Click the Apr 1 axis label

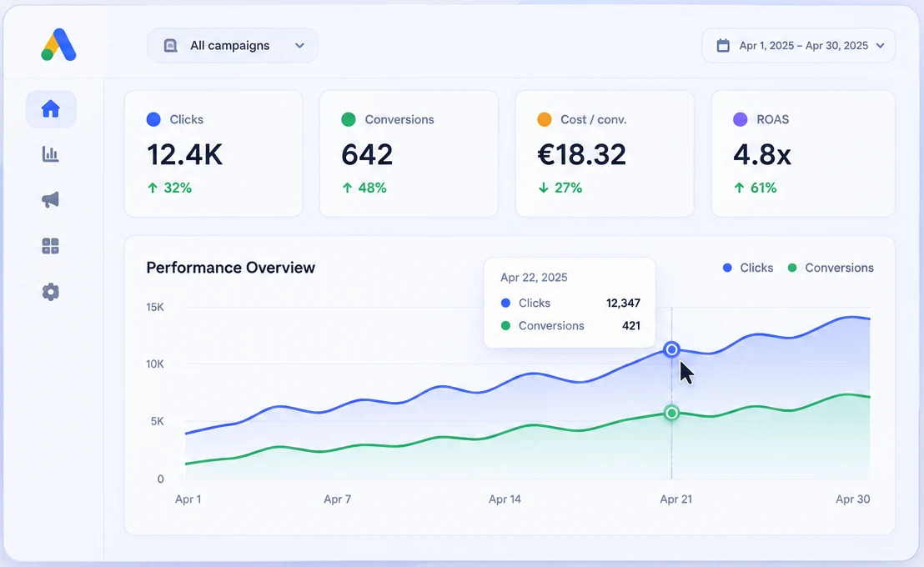tap(188, 499)
